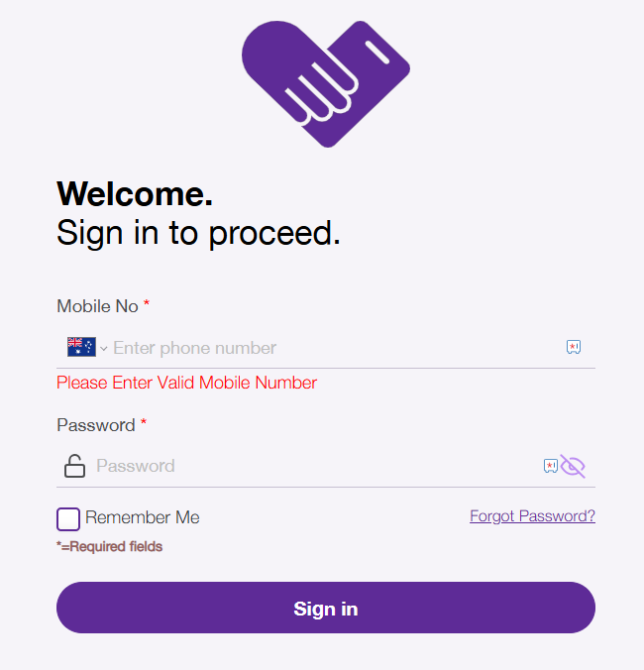Select the Please Enter Valid Mobile Number error
Screen dimensions: 644x670
186,383
